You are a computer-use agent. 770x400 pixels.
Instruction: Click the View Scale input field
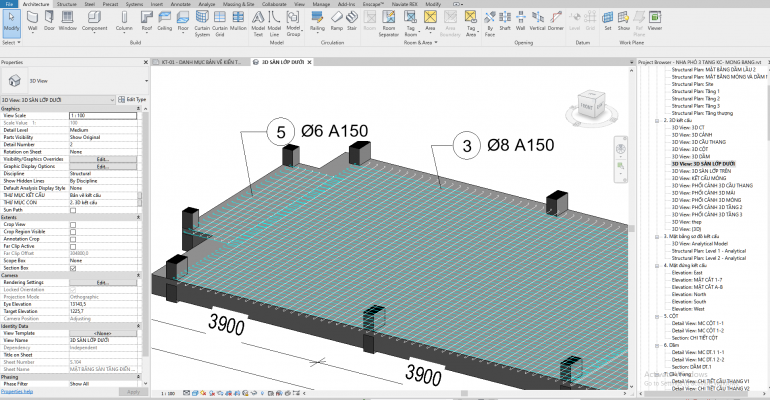coord(105,116)
